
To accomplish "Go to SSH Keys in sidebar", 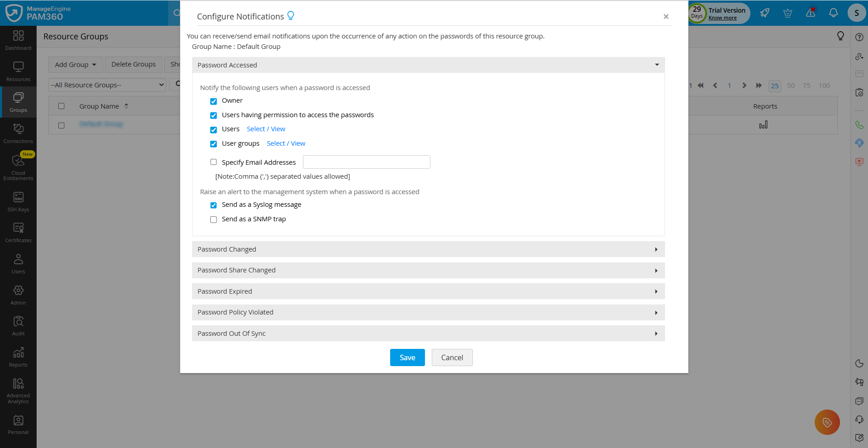I will coord(18,201).
